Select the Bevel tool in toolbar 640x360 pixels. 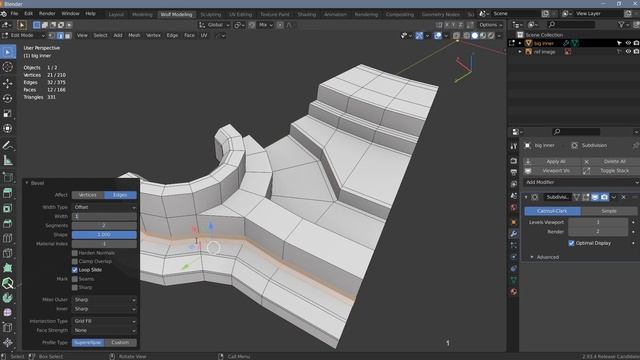pos(8,223)
